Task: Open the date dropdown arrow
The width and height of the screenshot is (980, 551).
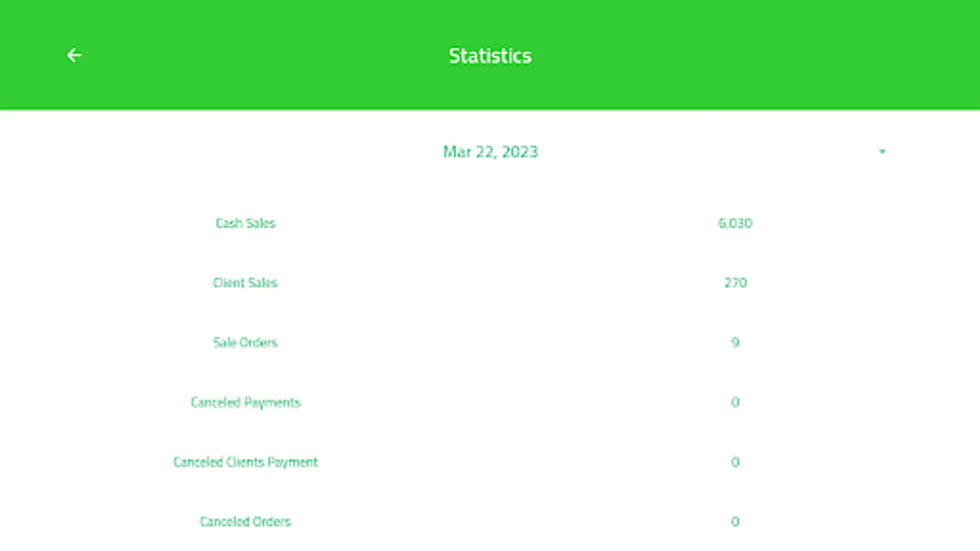Action: [x=882, y=151]
